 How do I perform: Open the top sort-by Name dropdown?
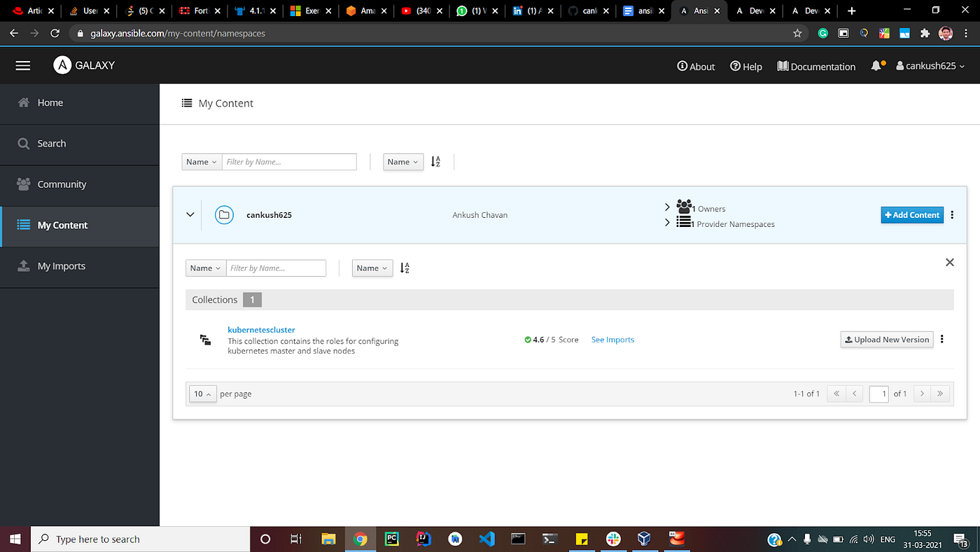403,162
